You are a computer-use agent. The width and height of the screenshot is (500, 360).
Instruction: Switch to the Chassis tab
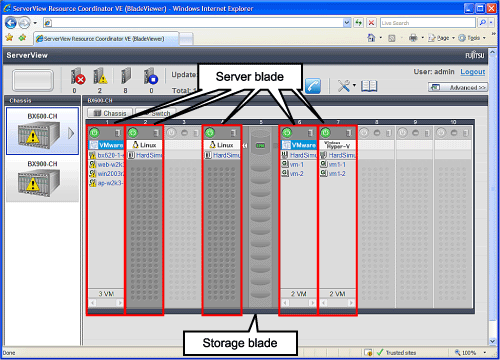click(x=110, y=113)
